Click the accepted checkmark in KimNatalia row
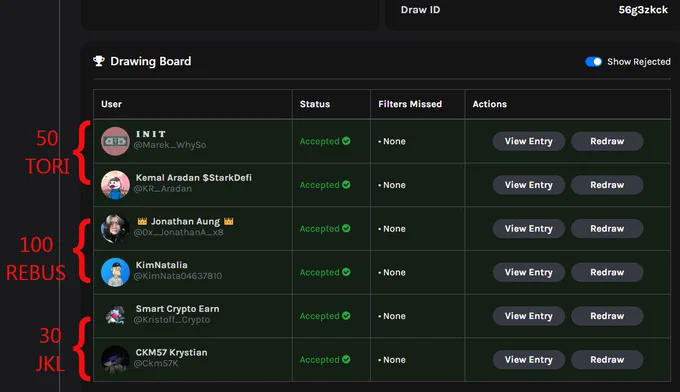The height and width of the screenshot is (392, 680). click(x=346, y=272)
